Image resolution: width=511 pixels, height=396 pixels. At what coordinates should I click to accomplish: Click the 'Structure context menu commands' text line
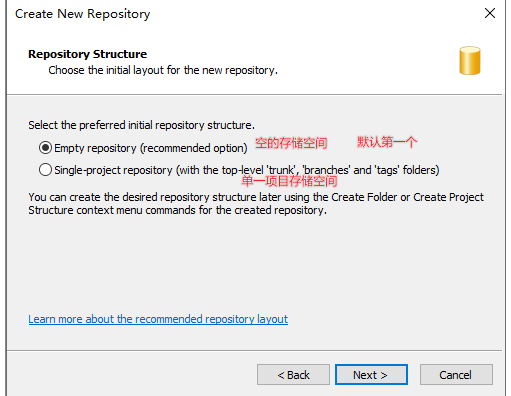click(177, 210)
